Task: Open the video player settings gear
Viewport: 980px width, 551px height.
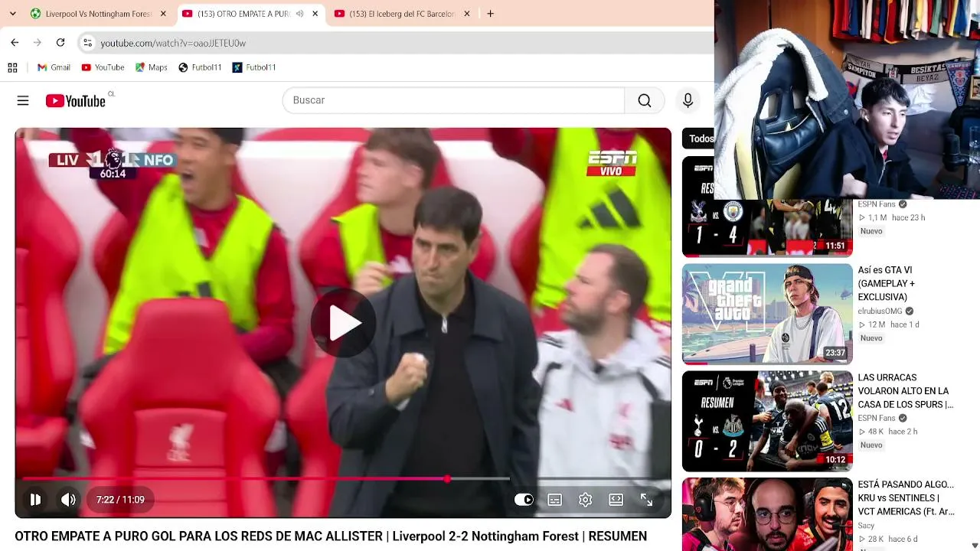Action: [x=586, y=500]
